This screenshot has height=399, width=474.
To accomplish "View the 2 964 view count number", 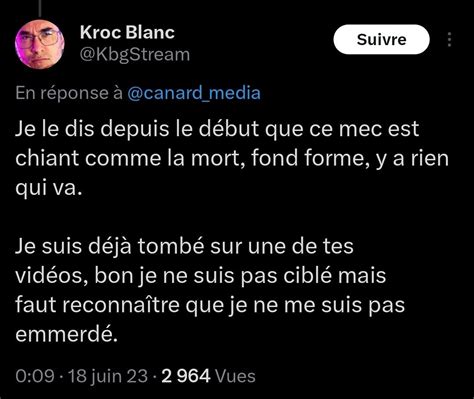I will pyautogui.click(x=186, y=376).
